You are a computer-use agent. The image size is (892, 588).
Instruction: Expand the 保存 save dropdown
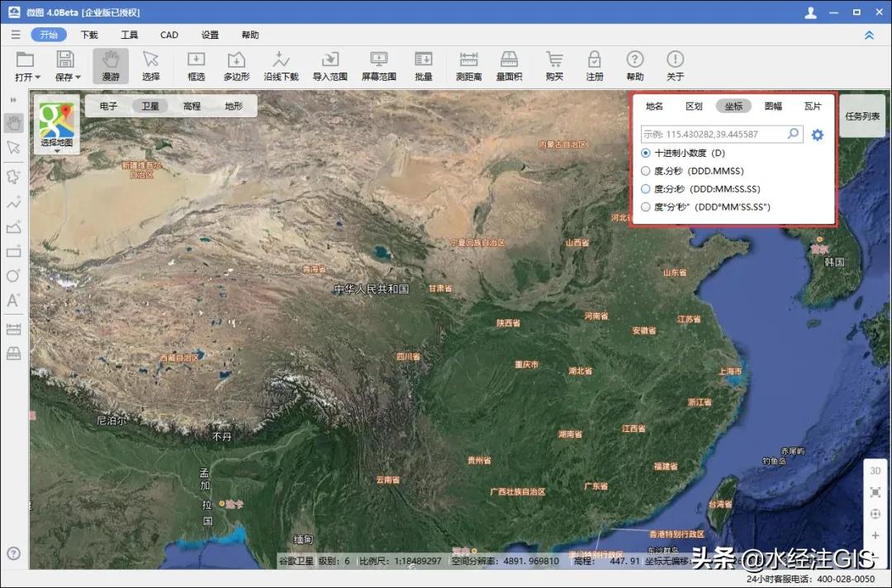(68, 77)
